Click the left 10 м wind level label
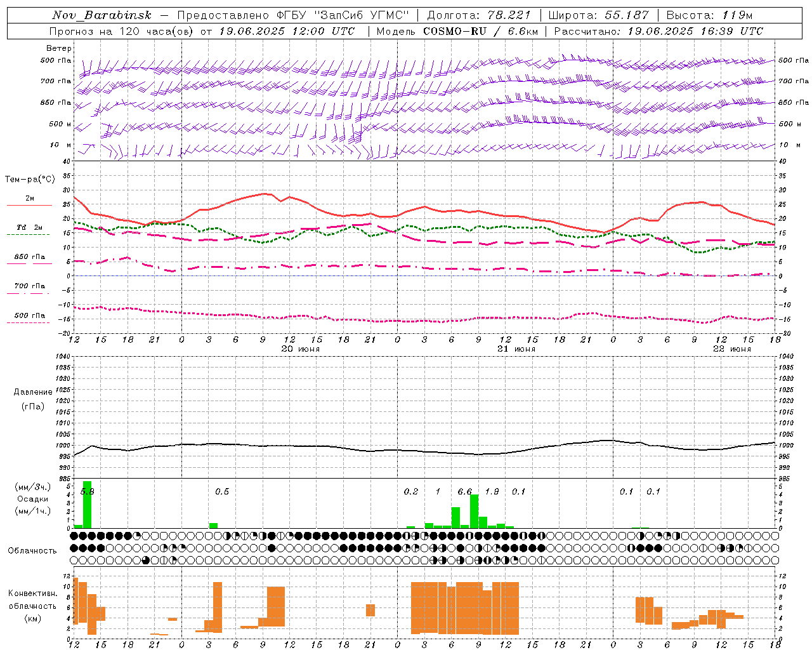The height and width of the screenshot is (650, 812). click(61, 145)
